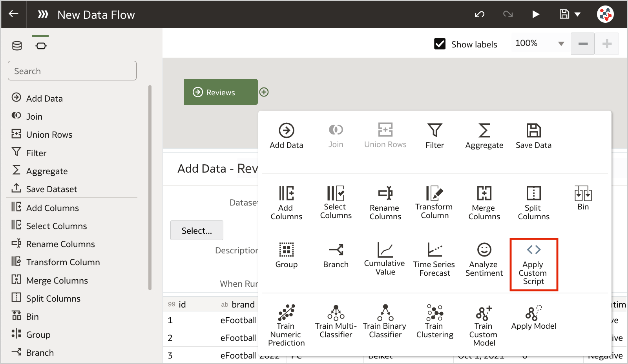
Task: Undo the last action
Action: [x=479, y=15]
